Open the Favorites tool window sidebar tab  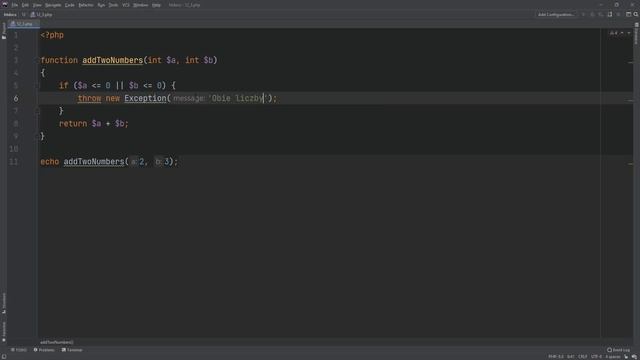[4, 331]
